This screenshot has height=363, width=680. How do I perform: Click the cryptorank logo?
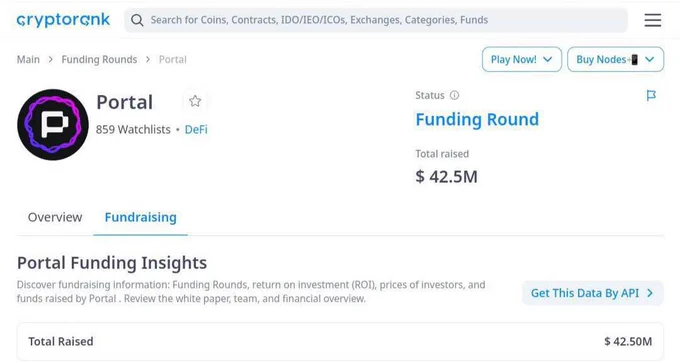[x=63, y=20]
